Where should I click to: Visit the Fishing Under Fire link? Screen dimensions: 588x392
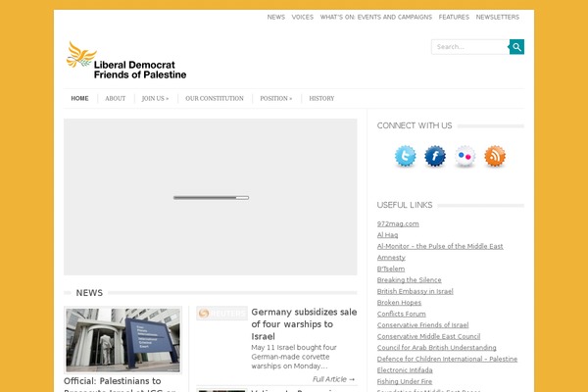(x=405, y=381)
